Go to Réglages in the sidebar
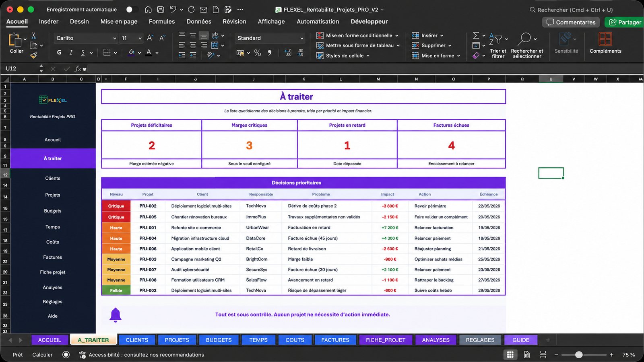Viewport: 644px width, 362px height. (x=53, y=302)
